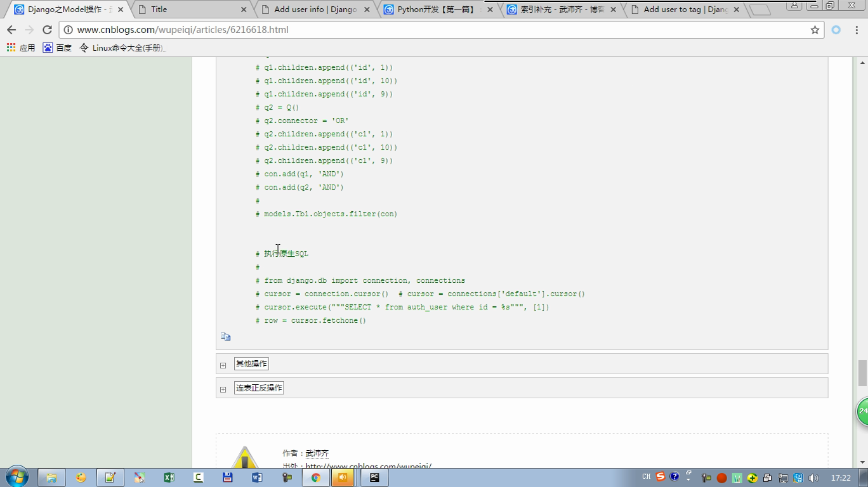
Task: Close the 索引补充 tab
Action: coord(613,10)
